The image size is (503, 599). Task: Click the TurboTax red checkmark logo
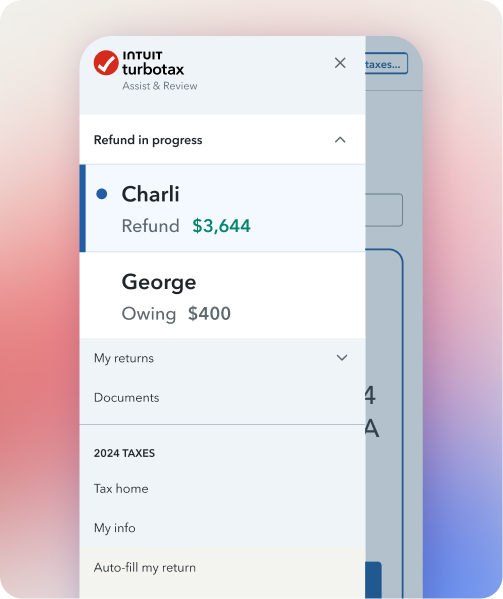106,63
